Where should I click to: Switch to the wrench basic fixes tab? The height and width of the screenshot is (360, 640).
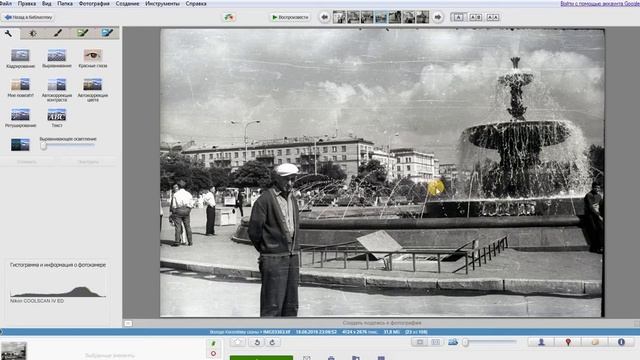click(9, 33)
